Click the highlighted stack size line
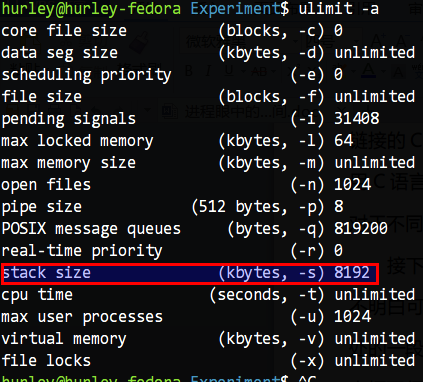This screenshot has height=382, width=423. (x=190, y=273)
